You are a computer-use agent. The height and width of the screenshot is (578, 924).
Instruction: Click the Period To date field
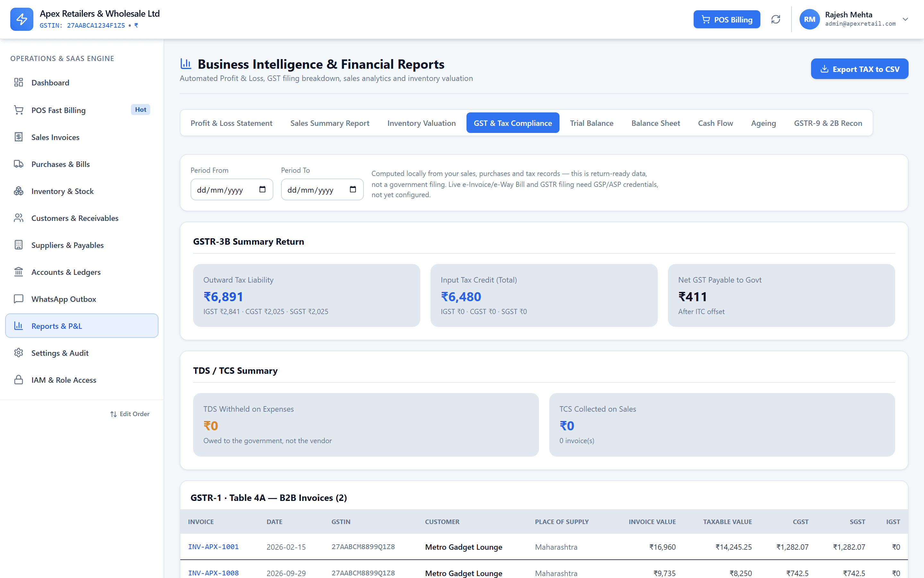(x=322, y=189)
